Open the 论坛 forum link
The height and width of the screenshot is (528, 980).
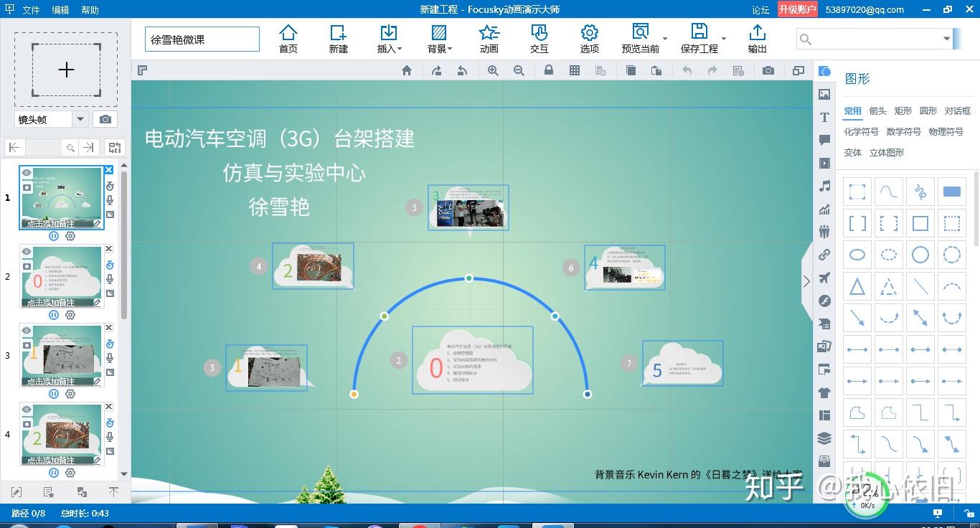coord(760,9)
